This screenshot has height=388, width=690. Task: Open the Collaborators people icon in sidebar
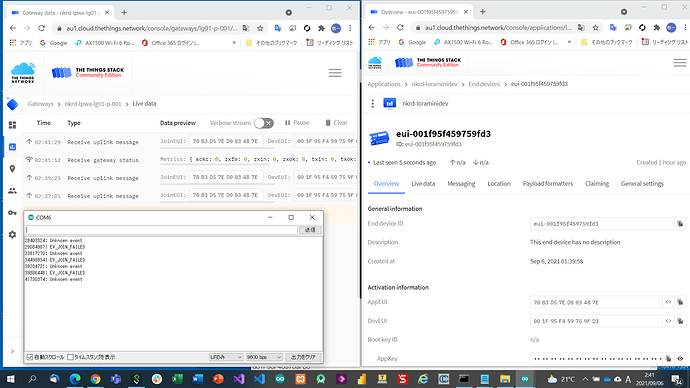pyautogui.click(x=12, y=191)
